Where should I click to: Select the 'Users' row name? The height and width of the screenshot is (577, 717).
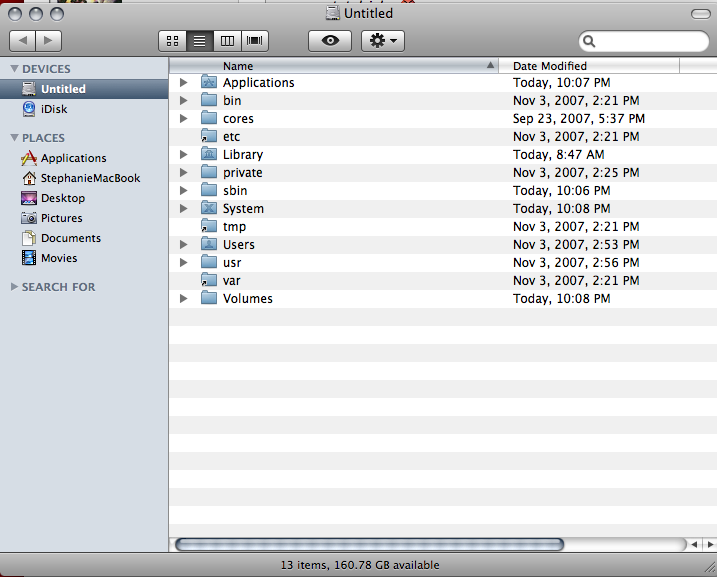pos(239,245)
